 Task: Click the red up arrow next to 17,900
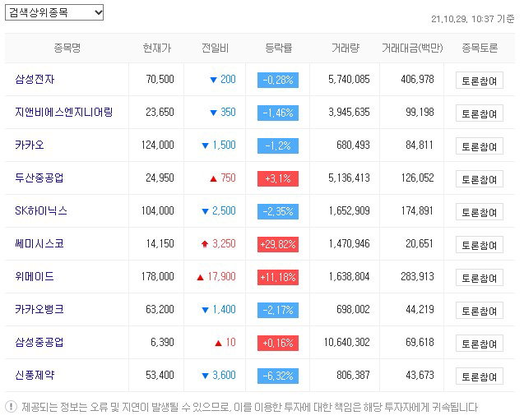[200, 278]
